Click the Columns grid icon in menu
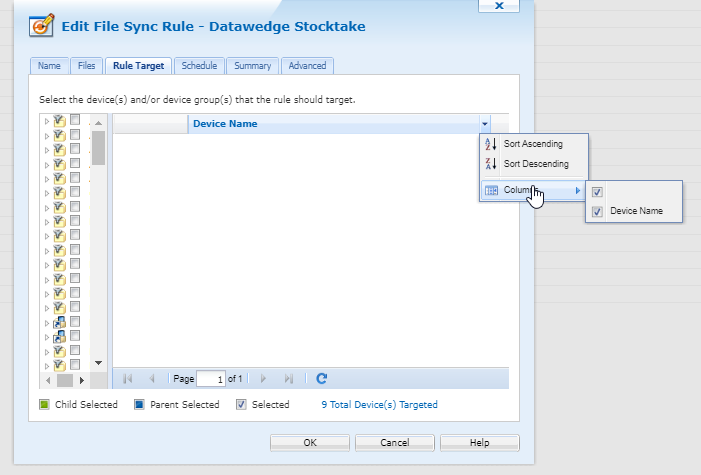Viewport: 701px width, 475px height. tap(491, 191)
